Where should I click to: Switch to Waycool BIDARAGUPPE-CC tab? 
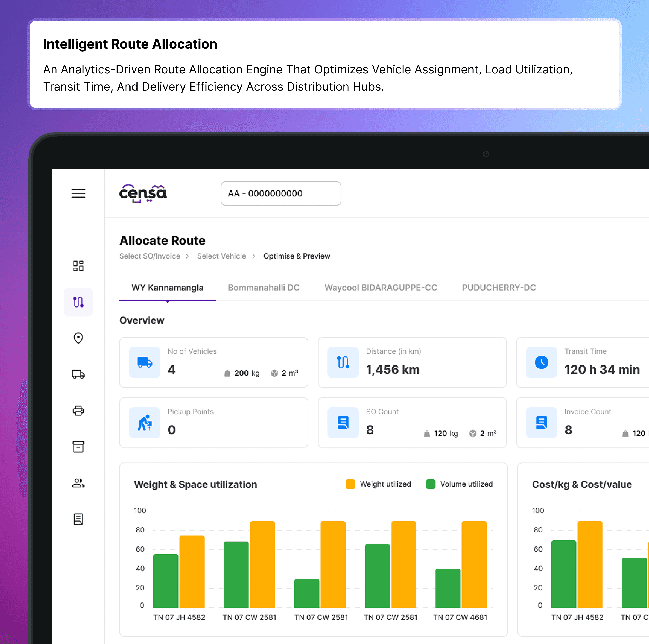click(x=381, y=288)
